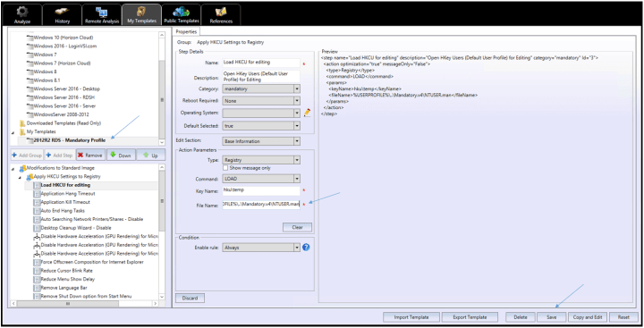Open the Default Selected dropdown
The image size is (644, 328).
point(261,126)
